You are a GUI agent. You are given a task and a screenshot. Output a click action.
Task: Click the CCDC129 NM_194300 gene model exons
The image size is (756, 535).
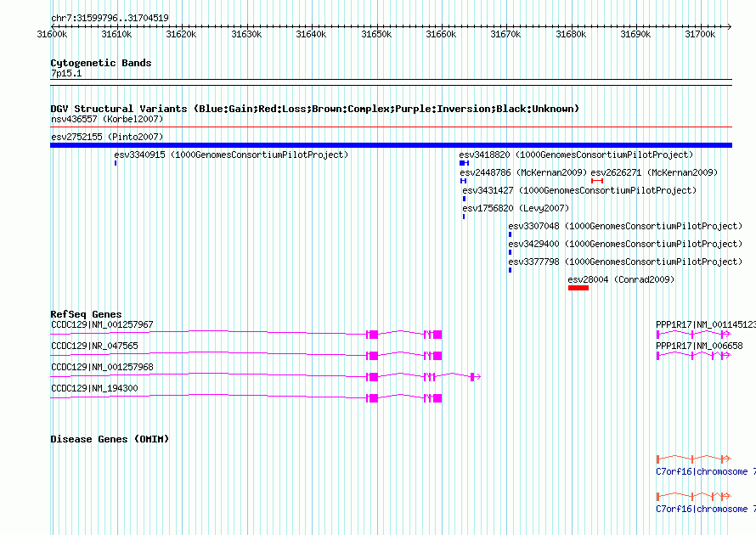[x=404, y=398]
